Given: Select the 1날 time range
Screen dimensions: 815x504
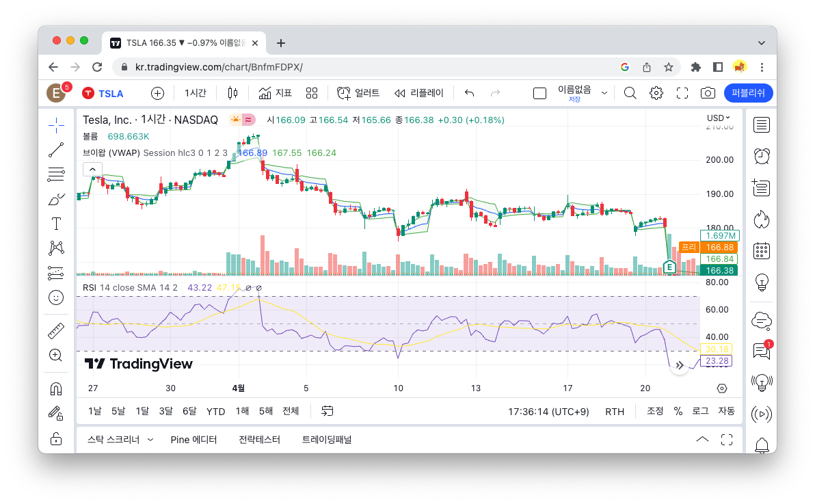Looking at the screenshot, I should [x=94, y=412].
